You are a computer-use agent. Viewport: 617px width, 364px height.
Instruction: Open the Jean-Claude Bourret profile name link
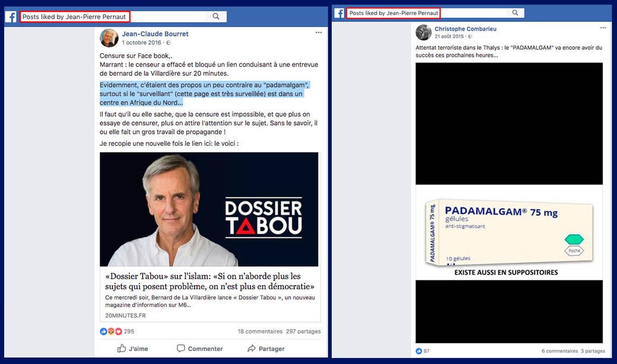pyautogui.click(x=155, y=34)
